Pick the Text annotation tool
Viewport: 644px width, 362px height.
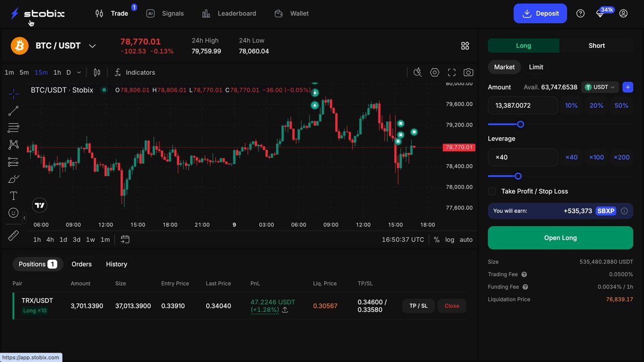[x=13, y=196]
